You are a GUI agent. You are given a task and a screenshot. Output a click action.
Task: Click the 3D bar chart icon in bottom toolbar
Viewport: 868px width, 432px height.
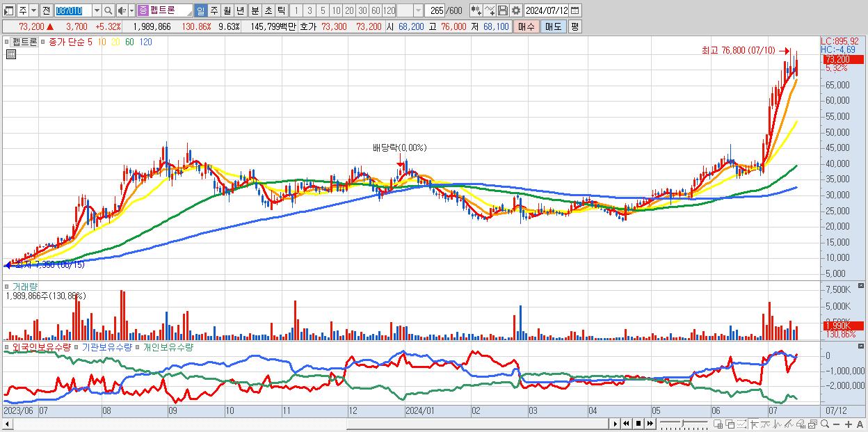point(801,424)
